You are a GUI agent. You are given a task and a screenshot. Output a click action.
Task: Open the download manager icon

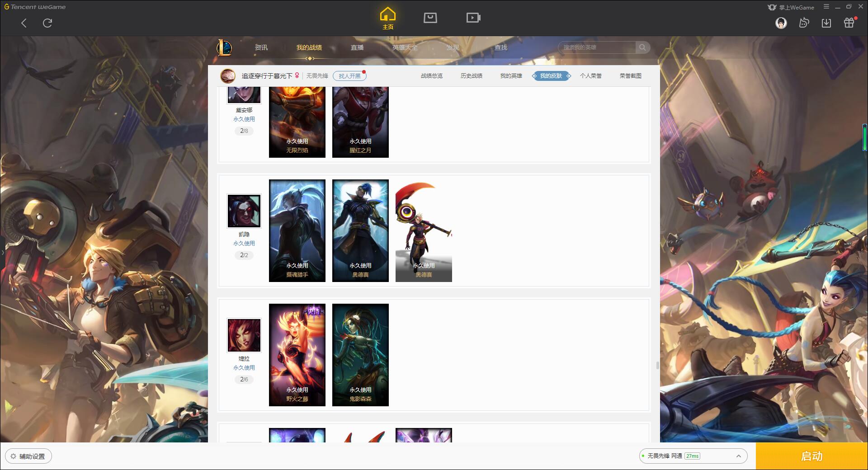point(826,23)
